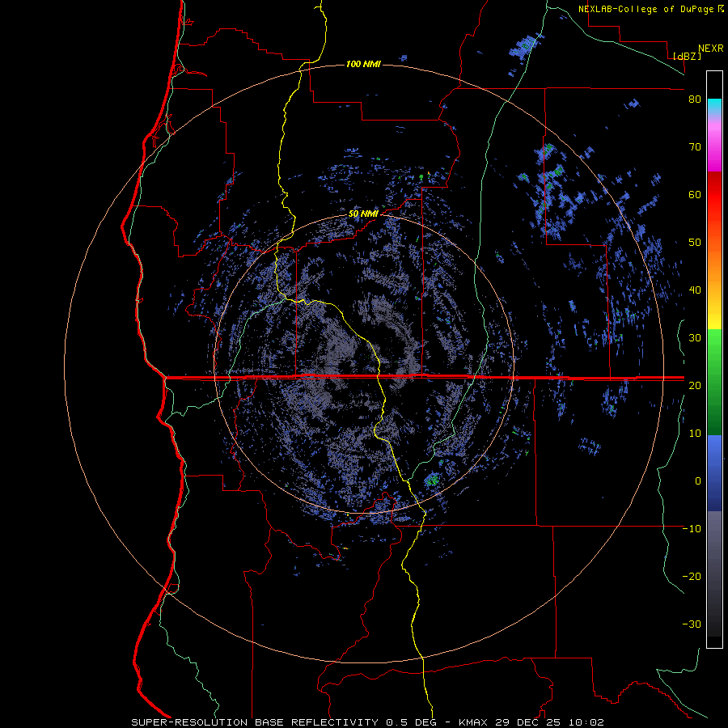Click the 100 NMI range ring label

(363, 64)
